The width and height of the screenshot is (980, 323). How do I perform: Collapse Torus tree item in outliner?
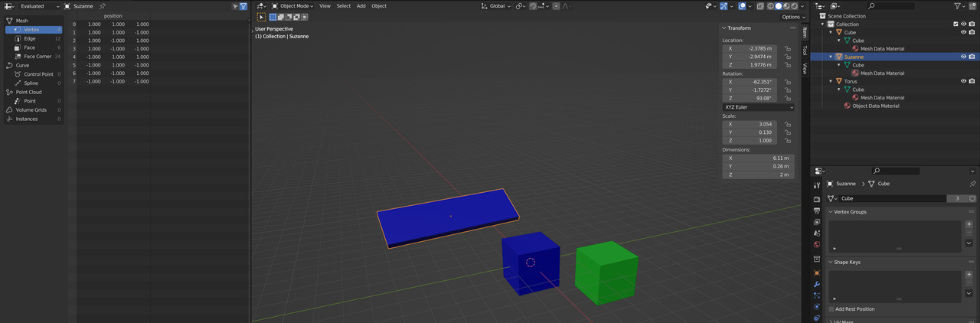coord(832,81)
